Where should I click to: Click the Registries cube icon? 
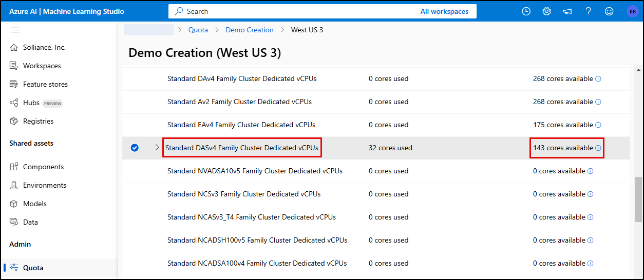14,121
